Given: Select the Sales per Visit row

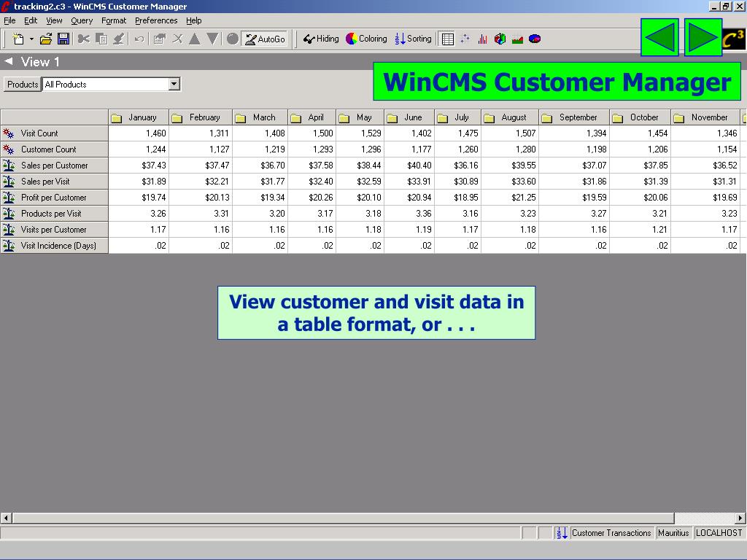Looking at the screenshot, I should point(54,182).
